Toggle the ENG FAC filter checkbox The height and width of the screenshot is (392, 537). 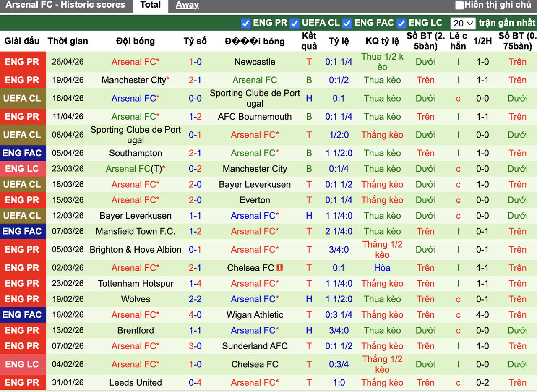click(x=347, y=23)
